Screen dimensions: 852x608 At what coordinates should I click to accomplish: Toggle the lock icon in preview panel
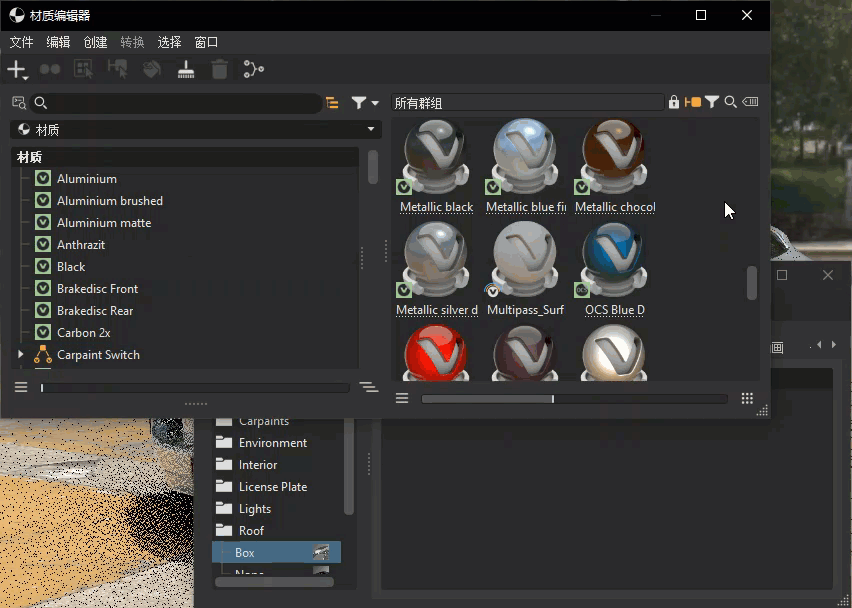pyautogui.click(x=674, y=102)
